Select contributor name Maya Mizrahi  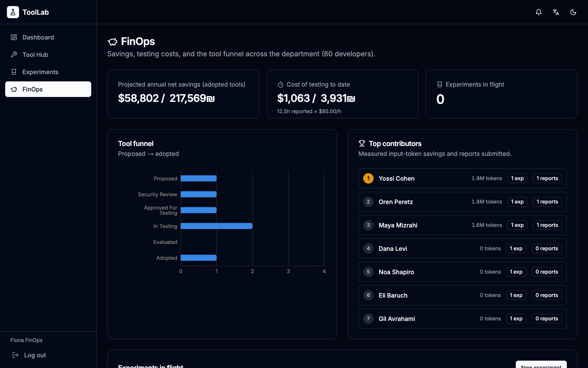398,225
